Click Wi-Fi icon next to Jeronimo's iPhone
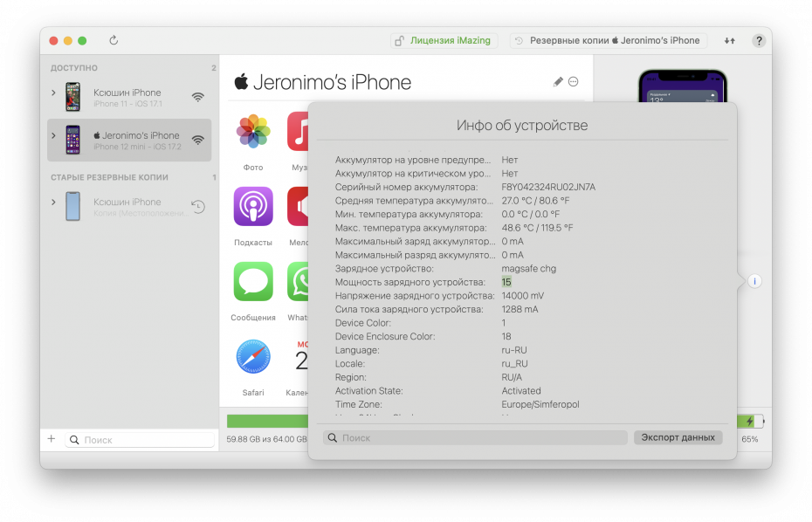 coord(198,140)
